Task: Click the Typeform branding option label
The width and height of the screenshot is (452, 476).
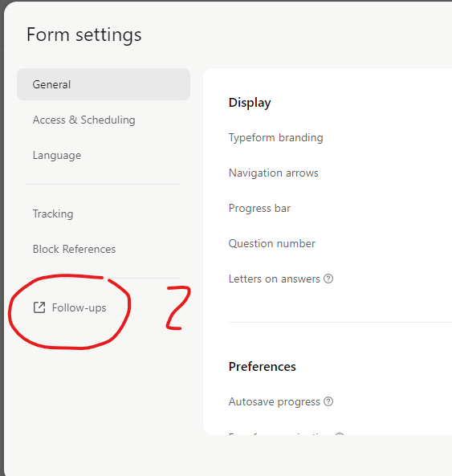Action: point(276,138)
